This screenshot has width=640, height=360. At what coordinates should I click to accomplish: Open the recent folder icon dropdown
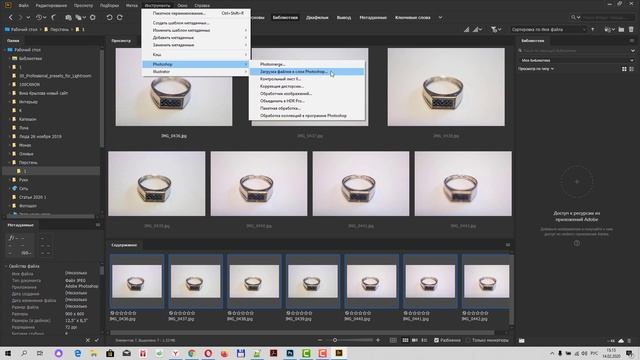coord(609,29)
